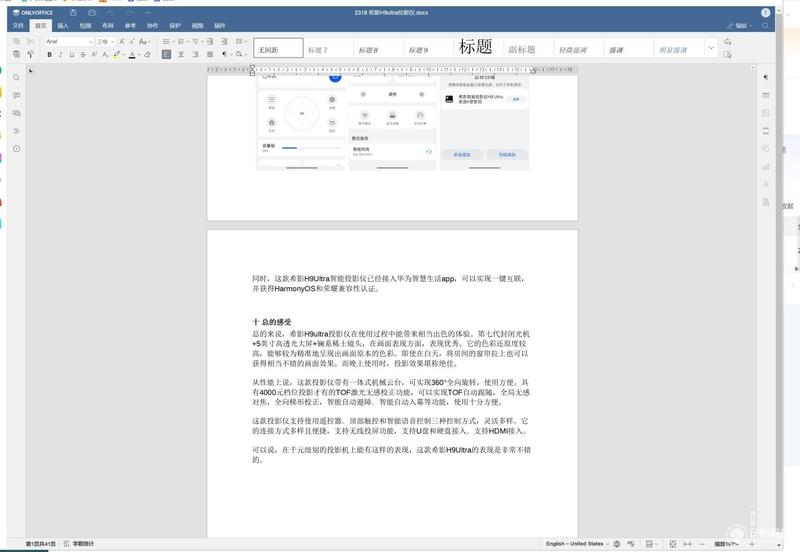This screenshot has width=800, height=552.
Task: Open table settings in the right sidebar
Action: (x=765, y=95)
